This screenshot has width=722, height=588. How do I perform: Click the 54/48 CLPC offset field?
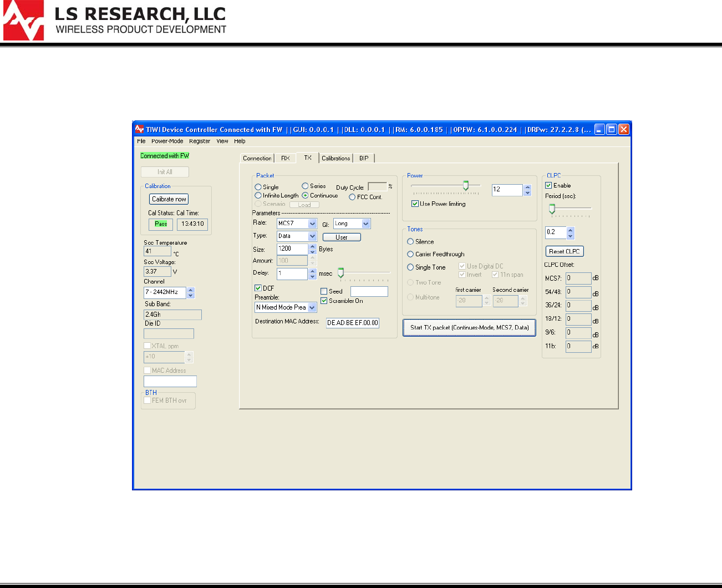click(x=578, y=292)
